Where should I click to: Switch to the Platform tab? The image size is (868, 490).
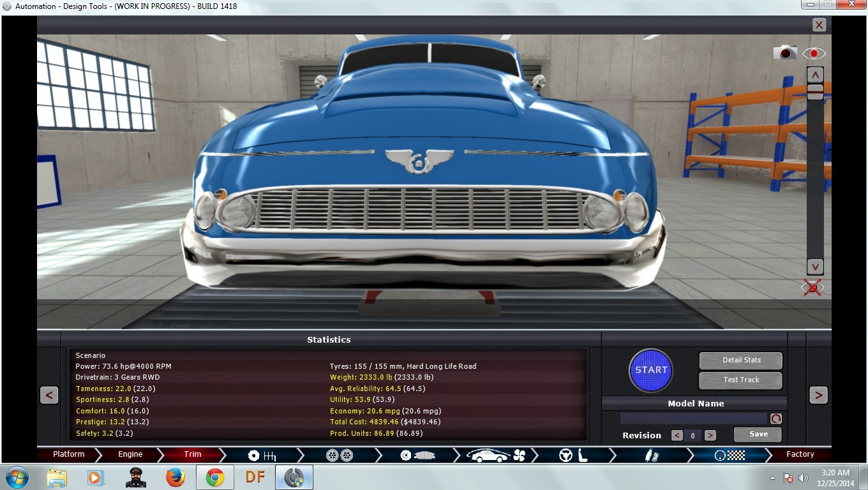point(69,454)
